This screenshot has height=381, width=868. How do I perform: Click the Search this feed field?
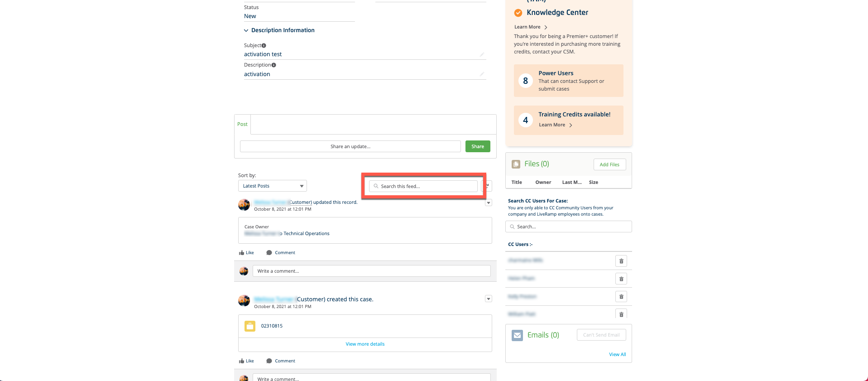(423, 186)
